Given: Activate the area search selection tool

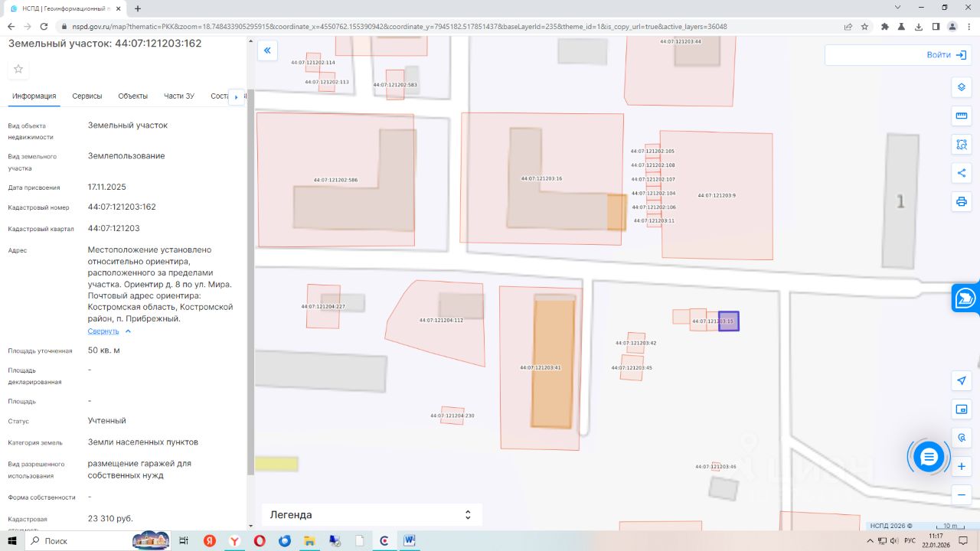Looking at the screenshot, I should 962,144.
